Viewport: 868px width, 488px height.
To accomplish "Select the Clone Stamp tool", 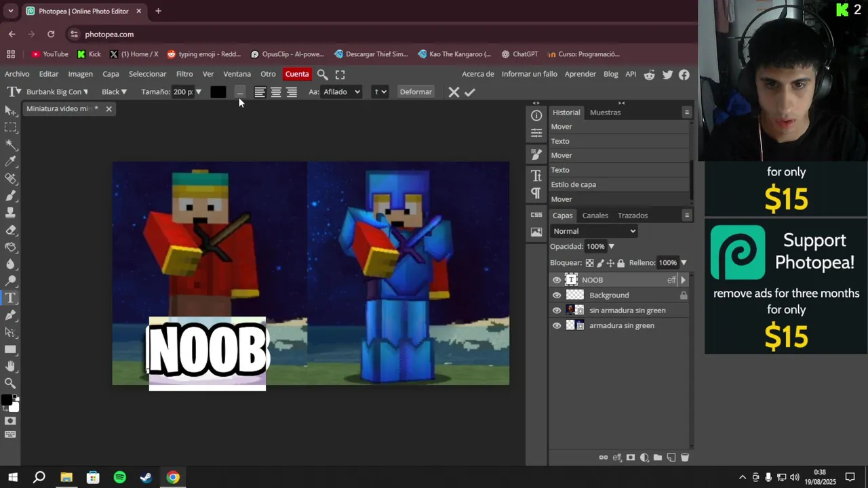I will point(10,213).
